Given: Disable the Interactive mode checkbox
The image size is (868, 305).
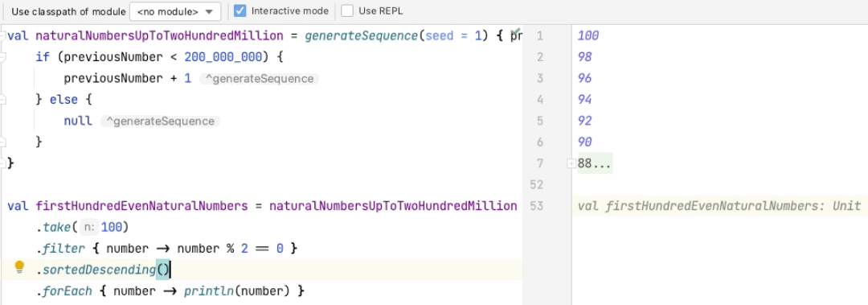Looking at the screenshot, I should click(240, 10).
